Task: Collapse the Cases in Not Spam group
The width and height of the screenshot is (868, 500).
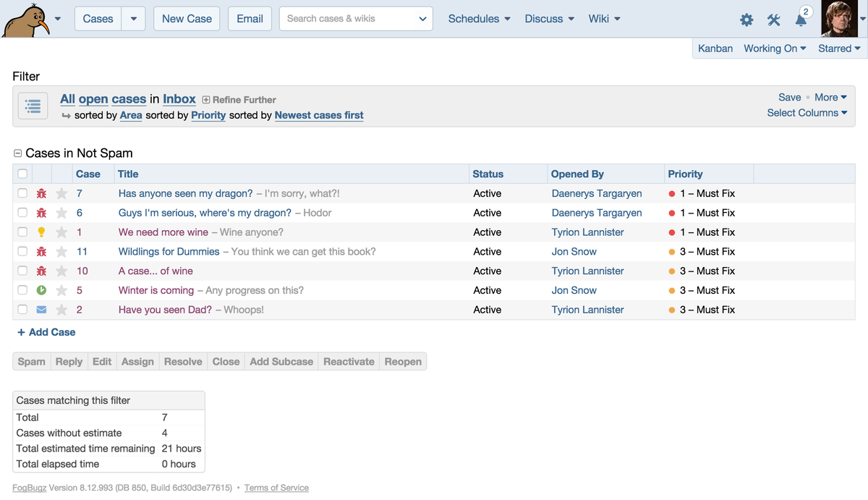Action: (18, 153)
